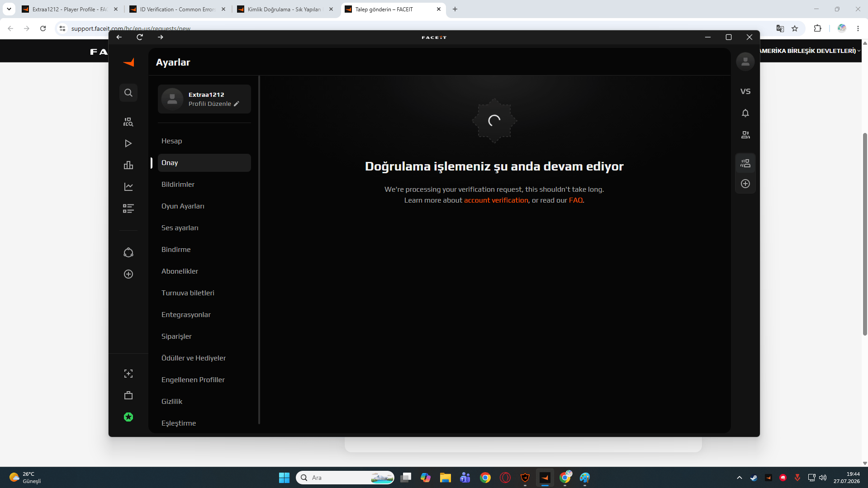The image size is (868, 488).
Task: Open the clubs hexagon icon in sidebar
Action: (x=128, y=252)
